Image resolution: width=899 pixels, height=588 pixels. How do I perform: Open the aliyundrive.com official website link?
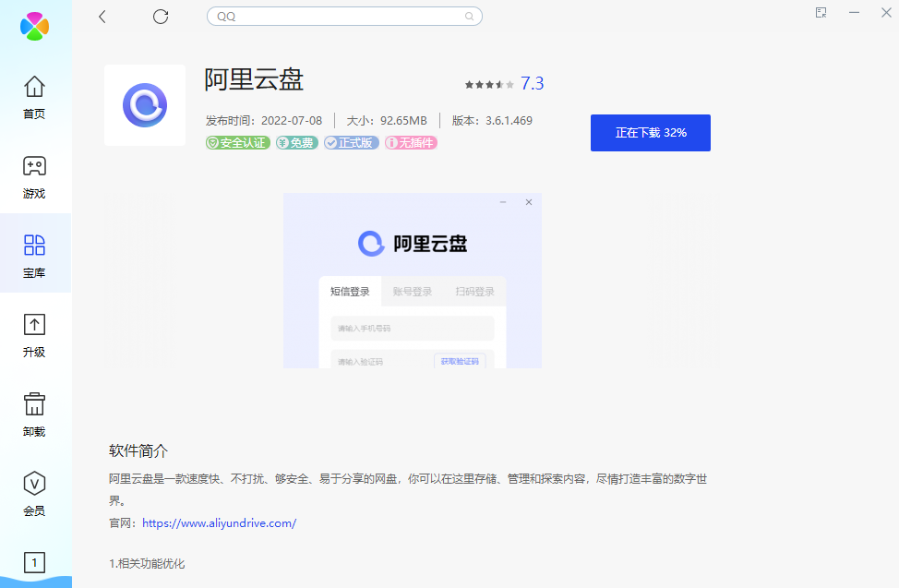tap(219, 523)
